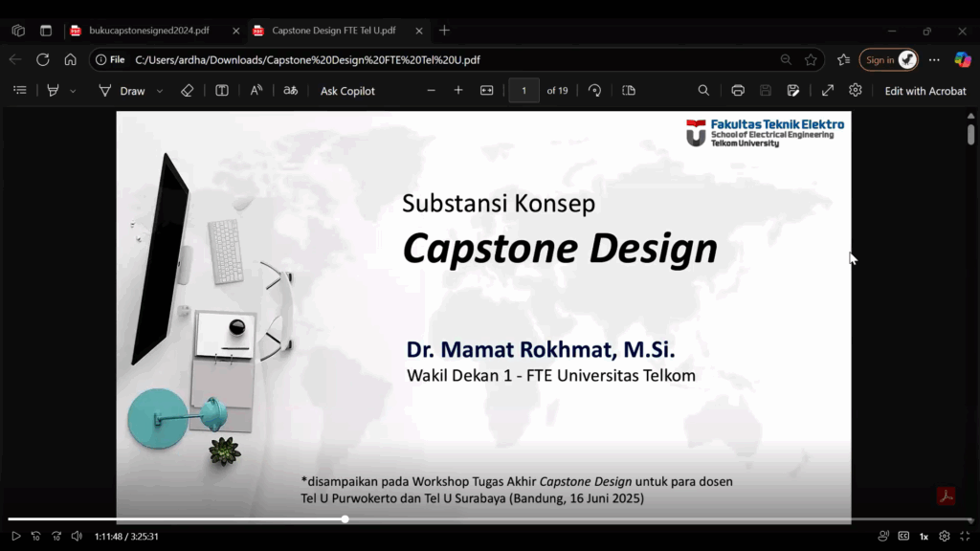Rotate the PDF page
This screenshot has width=980, height=551.
[594, 91]
